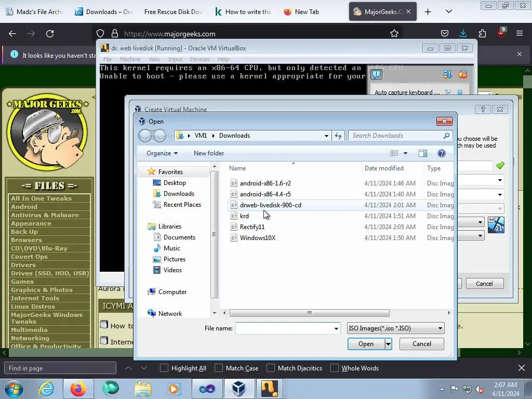Click the Open button in file dialog

[x=366, y=344]
